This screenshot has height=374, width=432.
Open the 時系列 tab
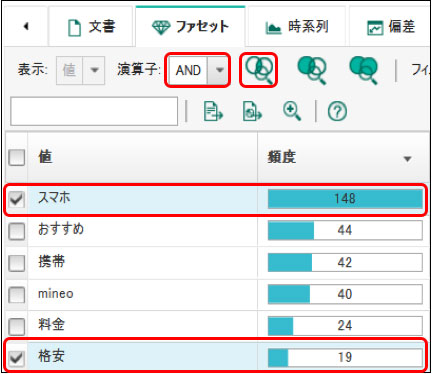coord(297,27)
